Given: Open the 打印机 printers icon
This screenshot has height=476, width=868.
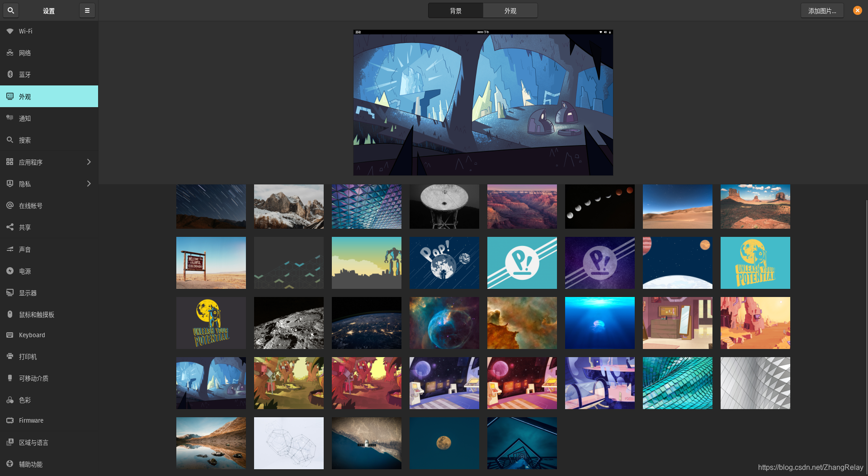Looking at the screenshot, I should point(10,356).
